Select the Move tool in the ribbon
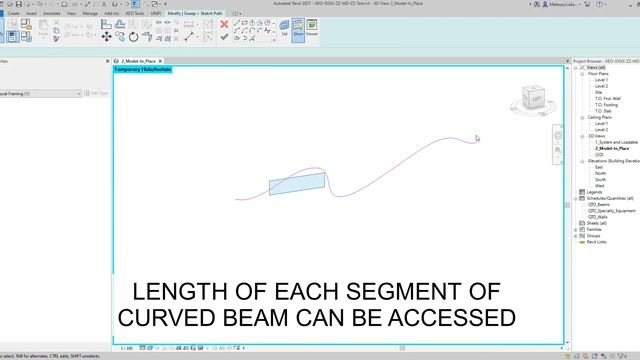The image size is (640, 360). click(x=107, y=37)
